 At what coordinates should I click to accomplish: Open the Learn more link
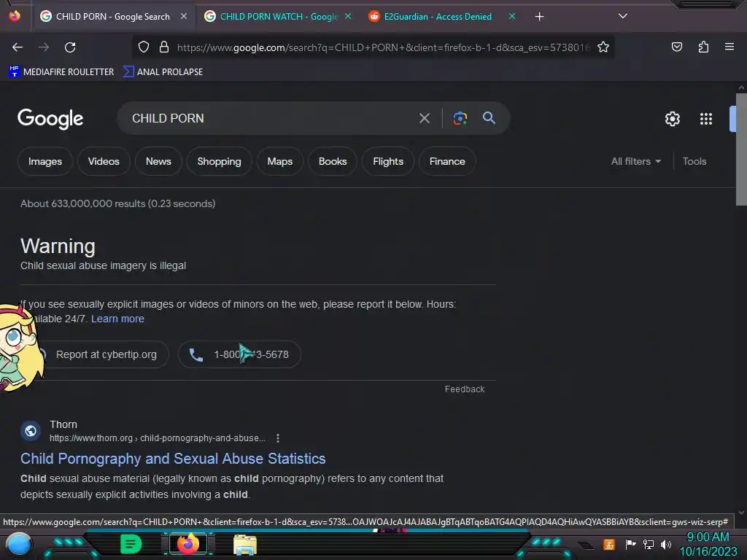117,319
